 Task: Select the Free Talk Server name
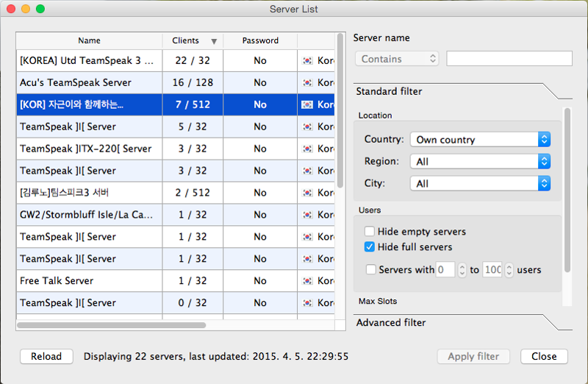click(x=57, y=281)
